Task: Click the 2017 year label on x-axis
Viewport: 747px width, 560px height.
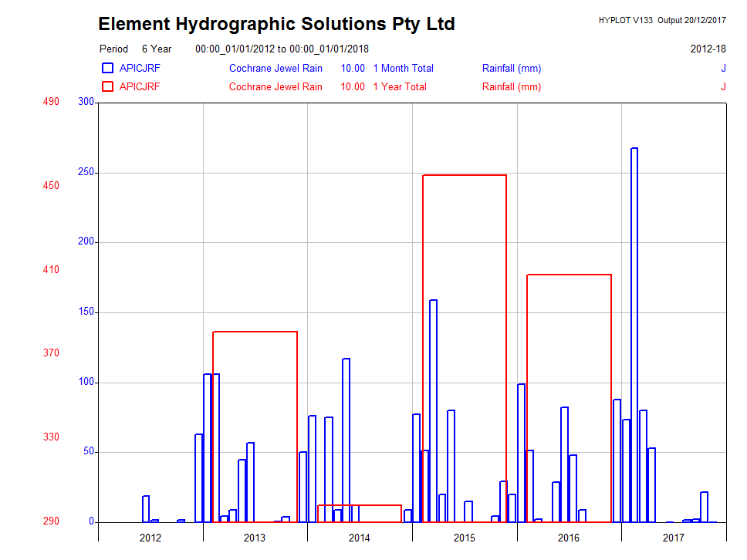Action: click(674, 538)
